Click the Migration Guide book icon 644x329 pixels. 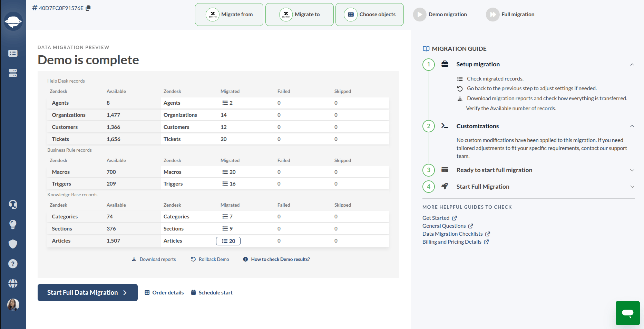point(426,49)
